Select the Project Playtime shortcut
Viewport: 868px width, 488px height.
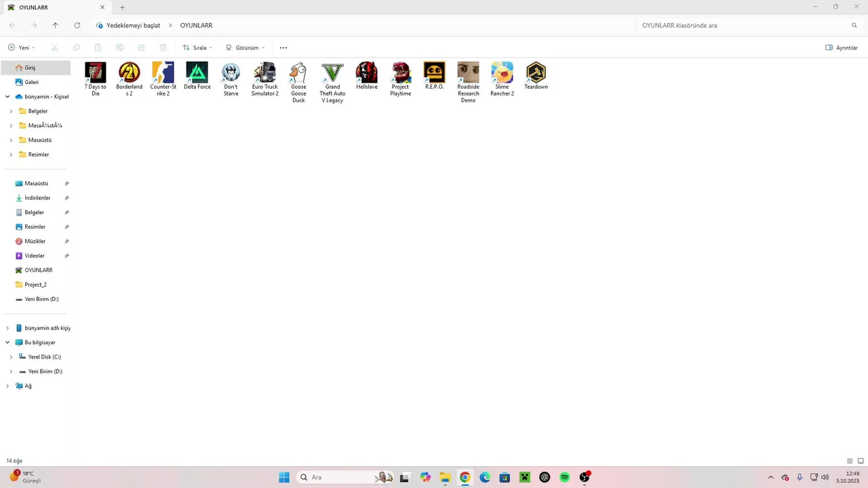pos(400,79)
